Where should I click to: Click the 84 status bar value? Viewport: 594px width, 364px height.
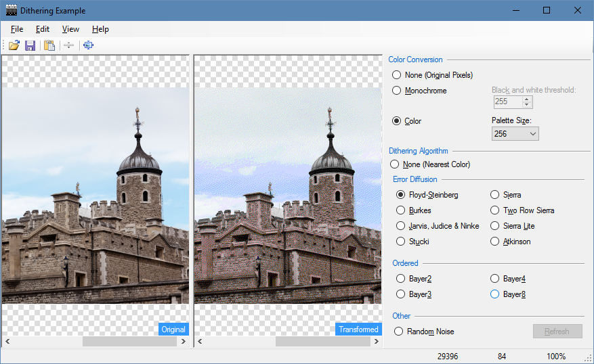click(x=502, y=357)
